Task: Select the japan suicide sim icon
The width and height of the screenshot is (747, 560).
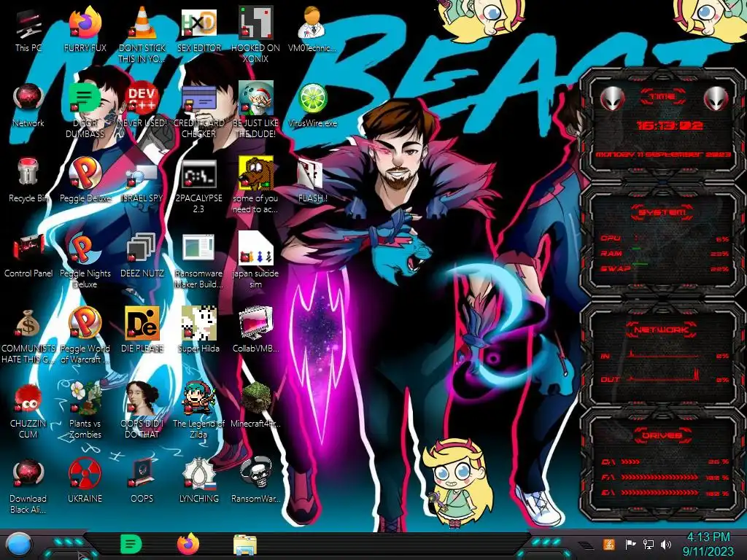Action: click(x=255, y=249)
